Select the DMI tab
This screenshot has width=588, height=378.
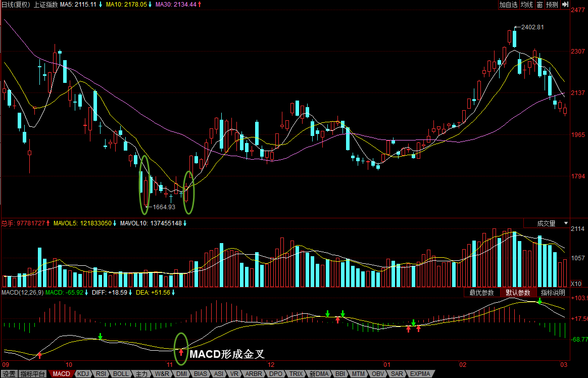pos(181,374)
